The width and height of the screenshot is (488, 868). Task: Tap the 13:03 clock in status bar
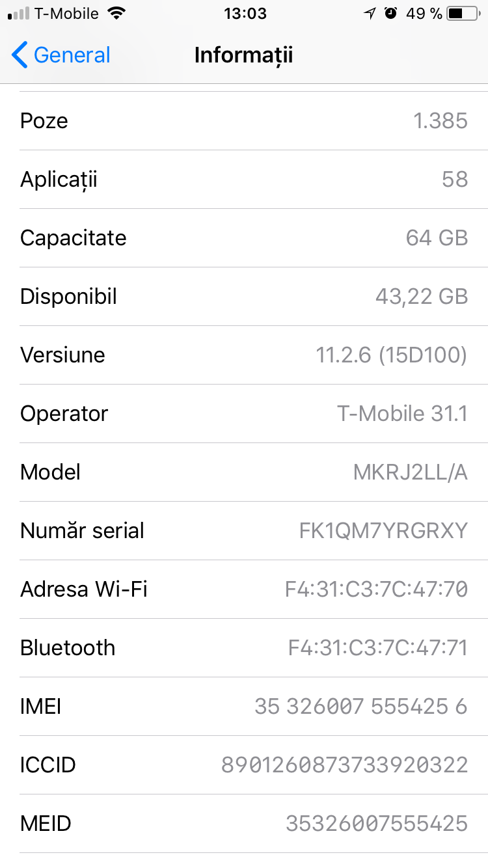(245, 14)
